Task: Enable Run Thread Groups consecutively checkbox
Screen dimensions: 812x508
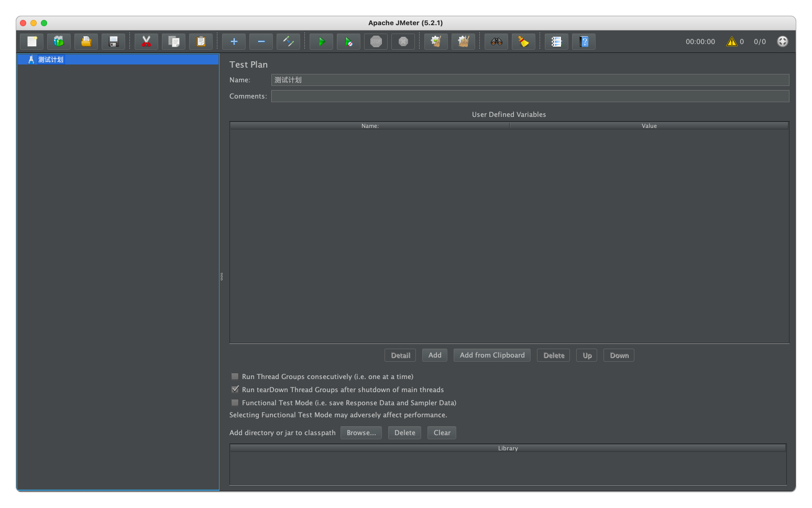Action: [x=235, y=376]
